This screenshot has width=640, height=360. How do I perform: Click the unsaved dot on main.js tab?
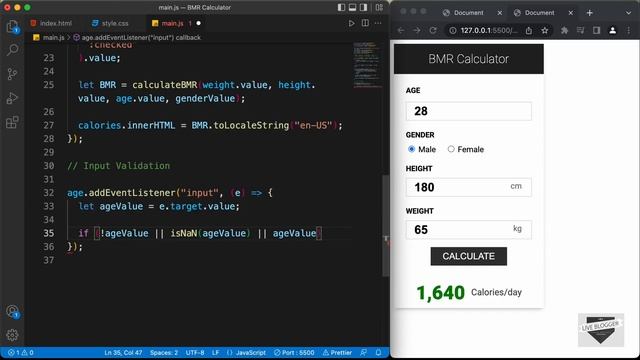[198, 23]
